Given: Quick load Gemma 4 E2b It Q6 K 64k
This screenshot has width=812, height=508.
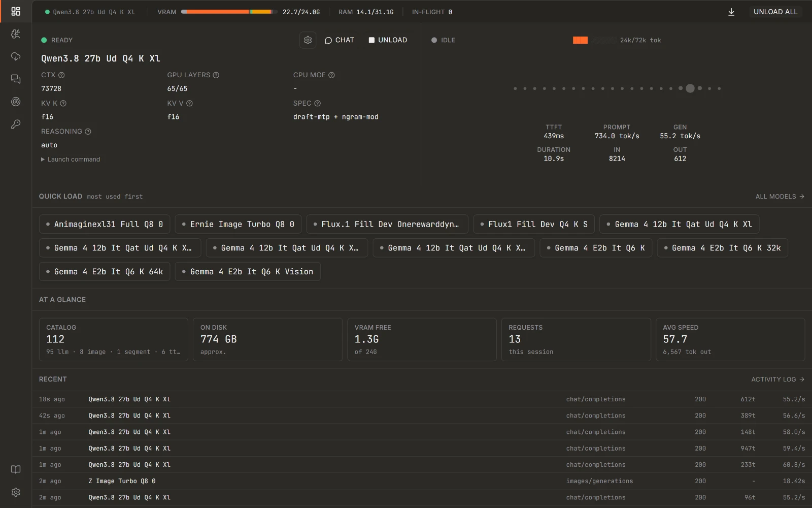Looking at the screenshot, I should pos(105,272).
